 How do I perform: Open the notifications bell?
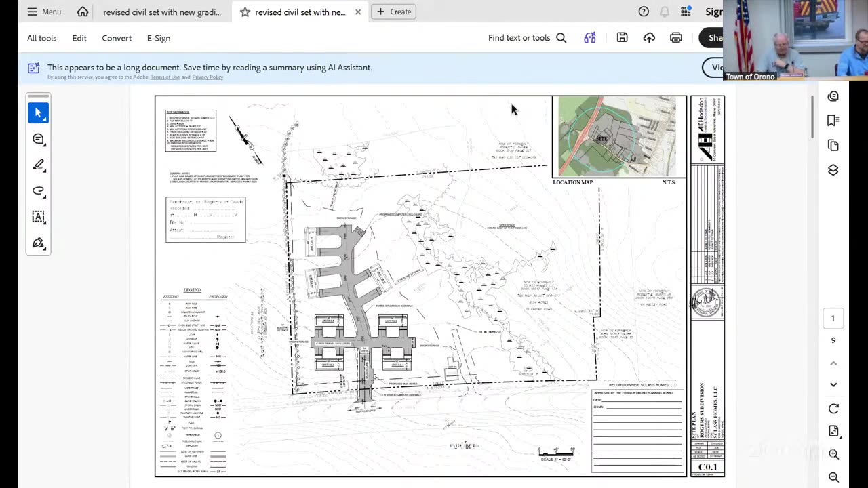[x=665, y=12]
